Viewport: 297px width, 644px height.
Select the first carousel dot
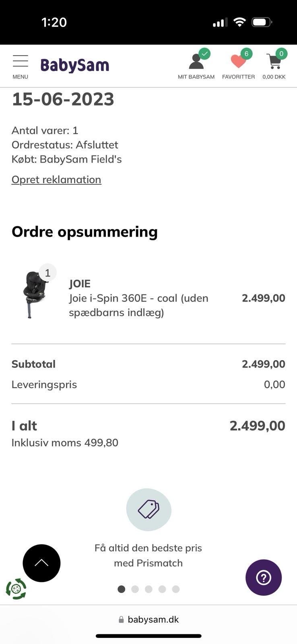coord(121,589)
